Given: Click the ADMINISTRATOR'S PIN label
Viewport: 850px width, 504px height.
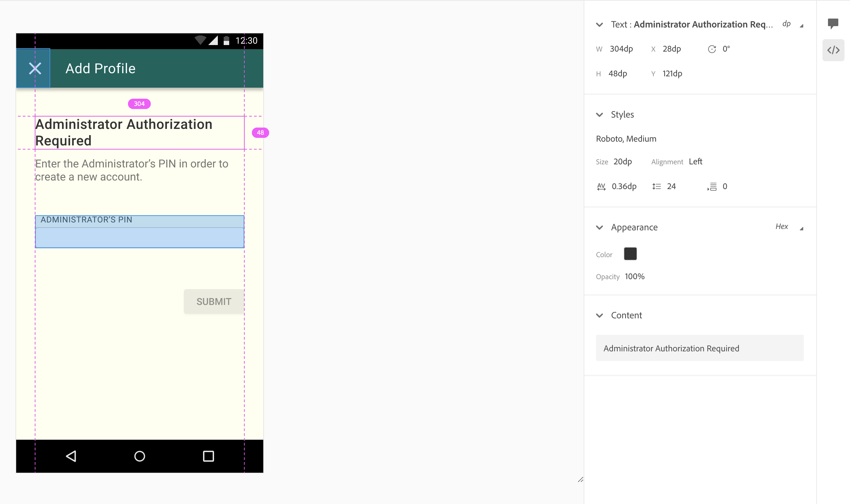Looking at the screenshot, I should tap(86, 220).
